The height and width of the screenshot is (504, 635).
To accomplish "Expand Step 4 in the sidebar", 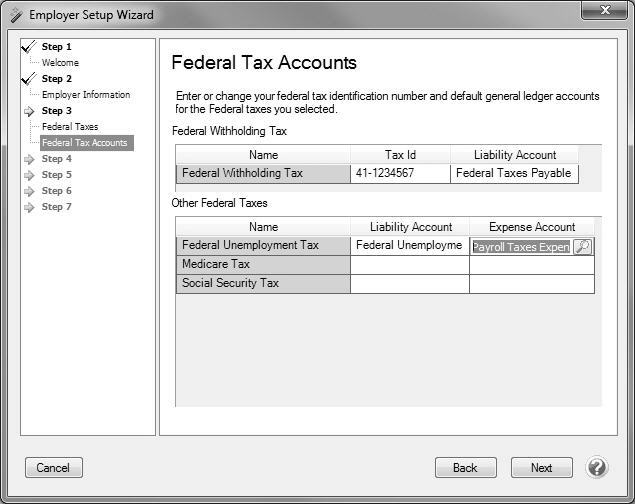I will (x=56, y=159).
